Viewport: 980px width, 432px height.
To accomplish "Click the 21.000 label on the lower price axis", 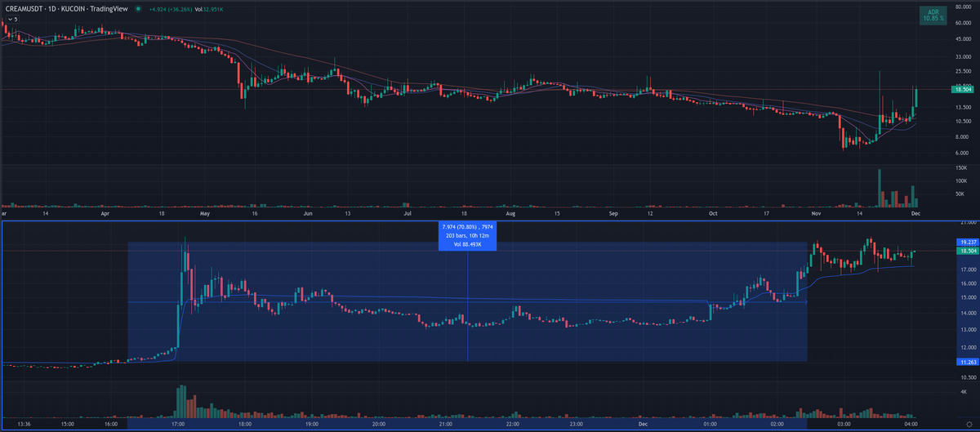I will click(x=969, y=223).
